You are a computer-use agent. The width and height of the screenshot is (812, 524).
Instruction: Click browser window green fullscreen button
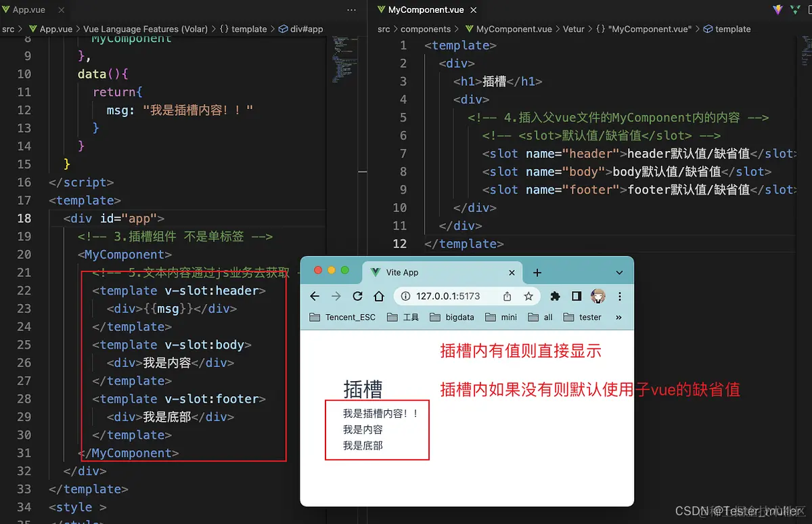click(344, 270)
